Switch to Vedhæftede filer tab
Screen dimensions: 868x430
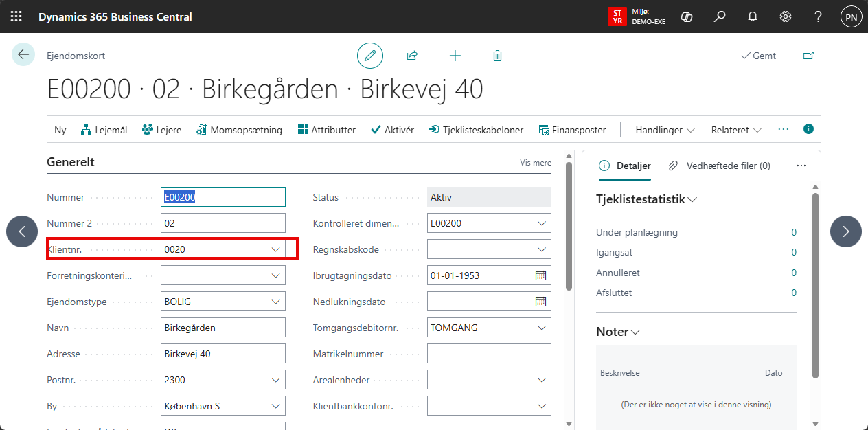click(720, 166)
